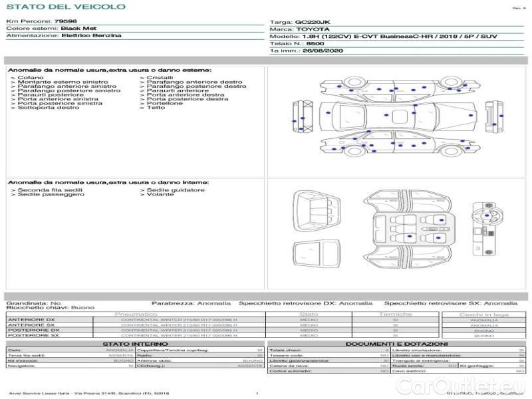
Task: Click the Parabrezza: Anomalia status
Action: click(191, 303)
